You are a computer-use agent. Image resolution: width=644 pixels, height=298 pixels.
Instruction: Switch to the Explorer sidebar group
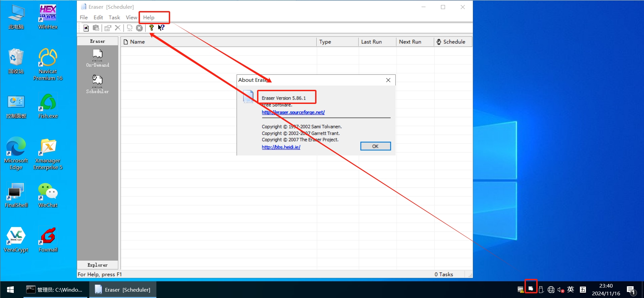[98, 265]
